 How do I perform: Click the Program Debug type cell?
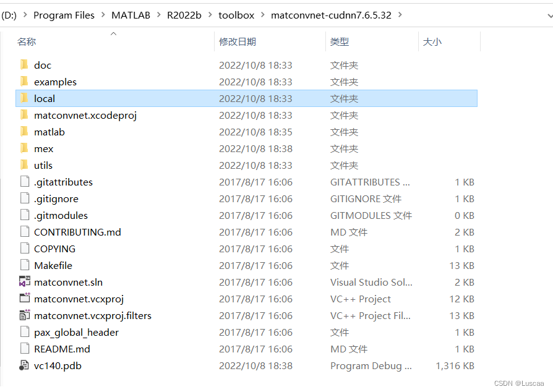tap(371, 365)
